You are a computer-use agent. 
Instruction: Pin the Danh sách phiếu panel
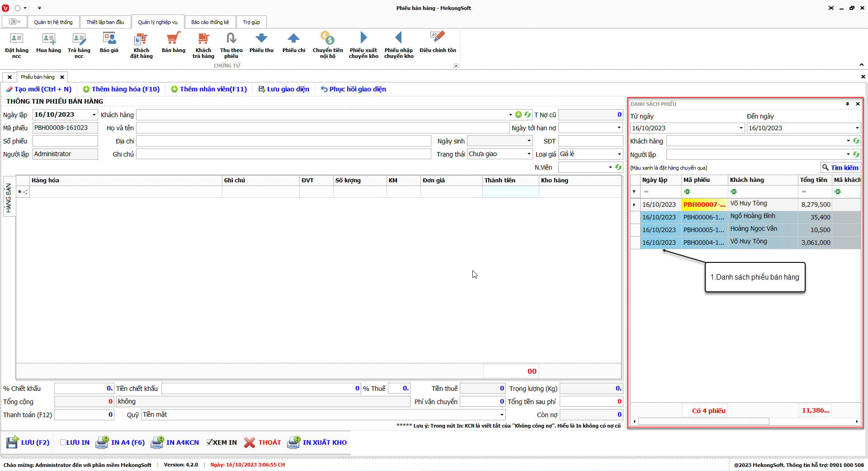pos(847,104)
